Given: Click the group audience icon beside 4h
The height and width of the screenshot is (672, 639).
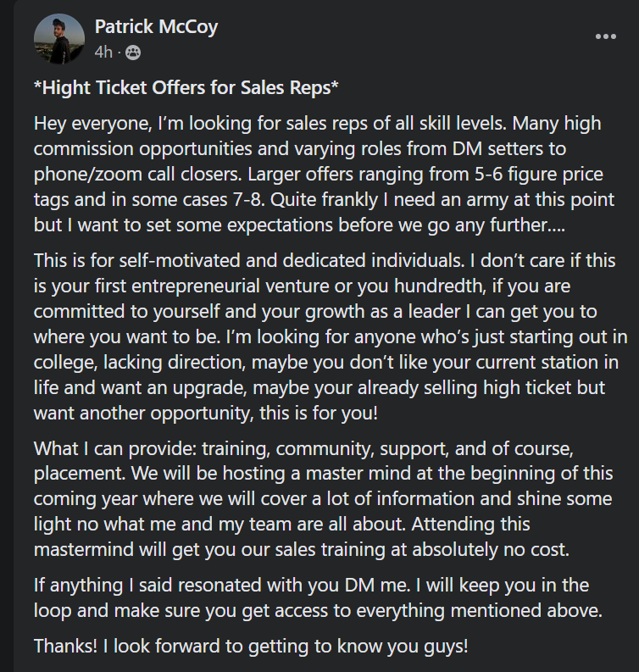Looking at the screenshot, I should [x=133, y=53].
